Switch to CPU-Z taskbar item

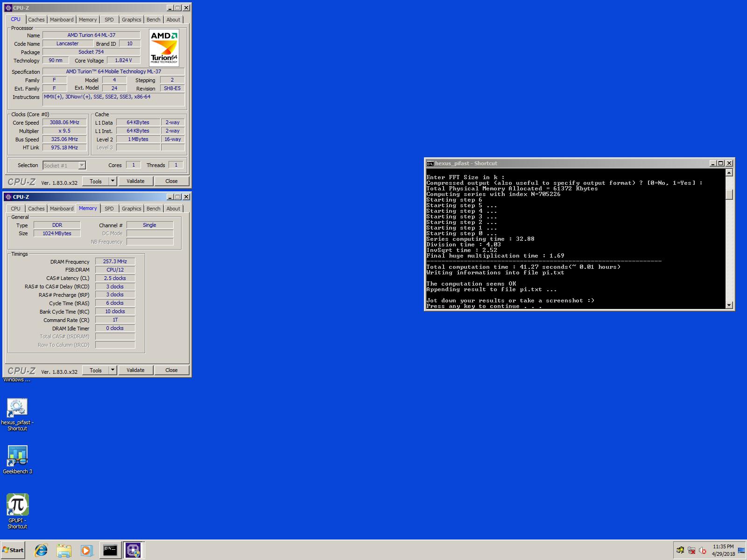[133, 550]
